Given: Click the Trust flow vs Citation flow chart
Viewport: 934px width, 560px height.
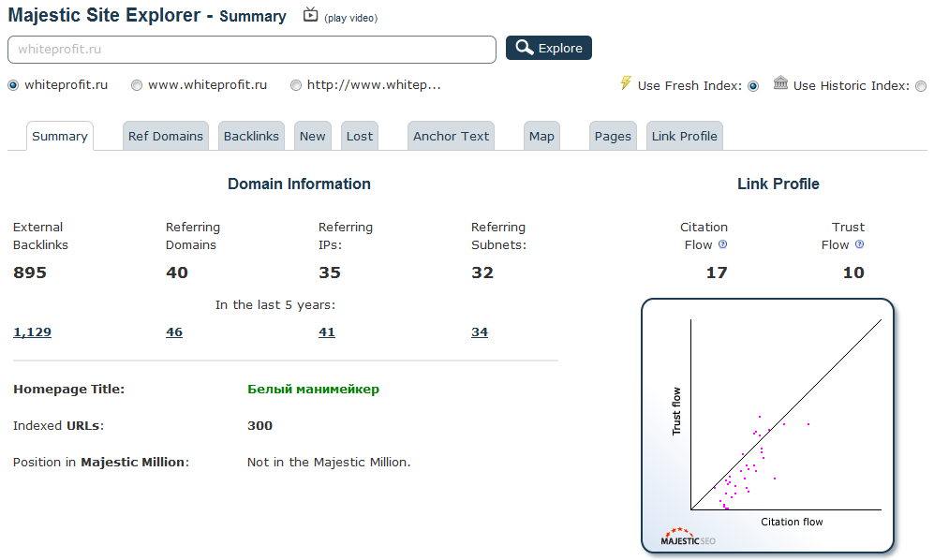Looking at the screenshot, I should coord(768,425).
